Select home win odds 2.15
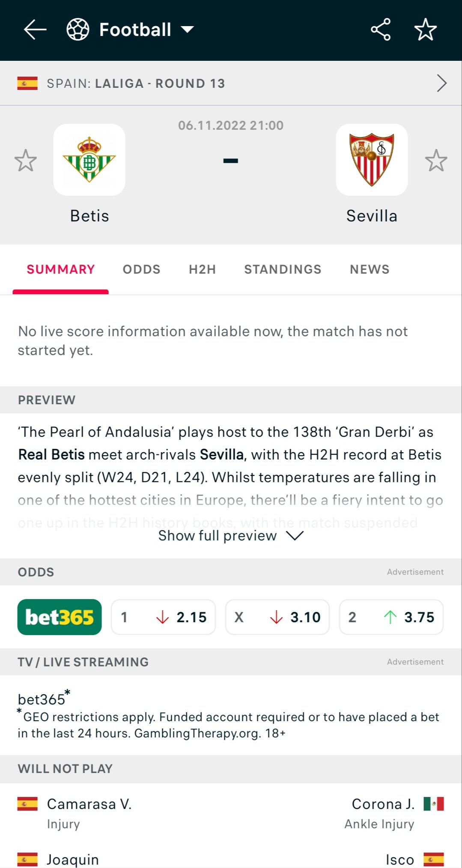Screen dimensions: 462x868 [x=163, y=617]
